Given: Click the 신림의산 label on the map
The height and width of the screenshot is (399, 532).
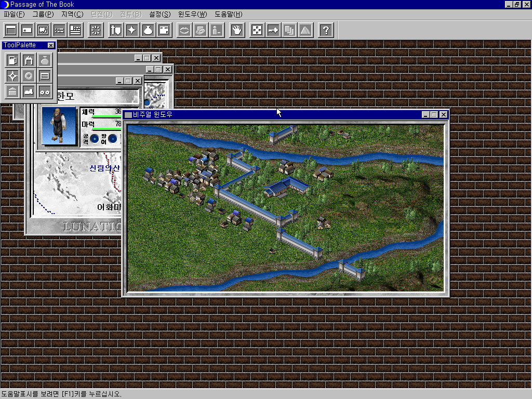Looking at the screenshot, I should coord(104,168).
